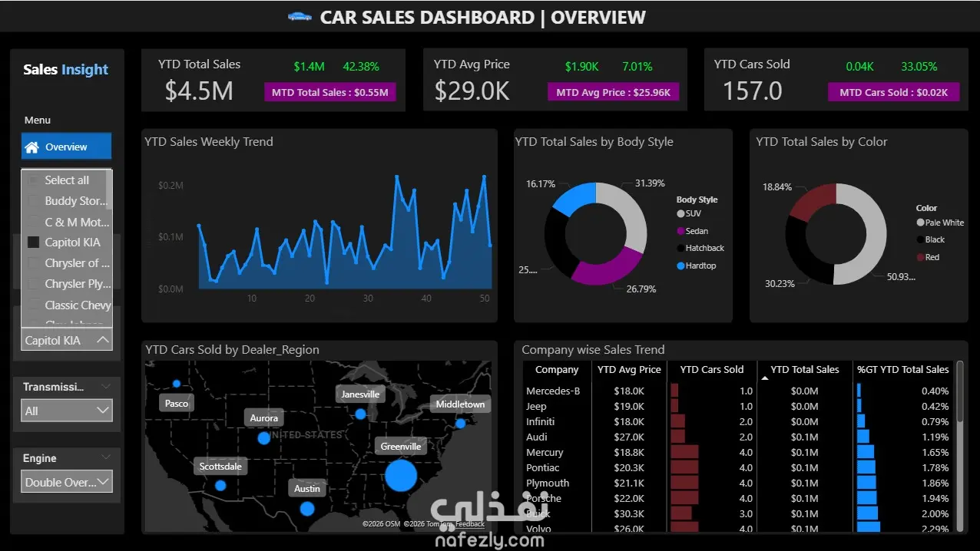Click the Greenville bubble on the map

[400, 475]
